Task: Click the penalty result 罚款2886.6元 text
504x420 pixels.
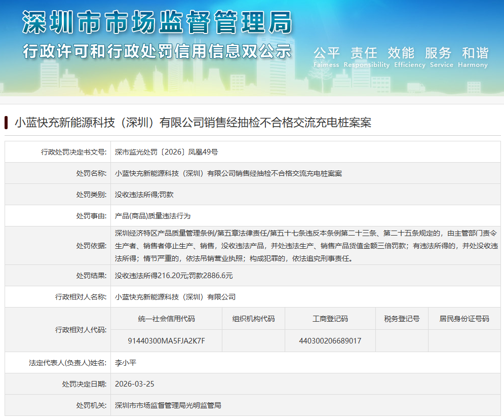Action: click(x=211, y=276)
